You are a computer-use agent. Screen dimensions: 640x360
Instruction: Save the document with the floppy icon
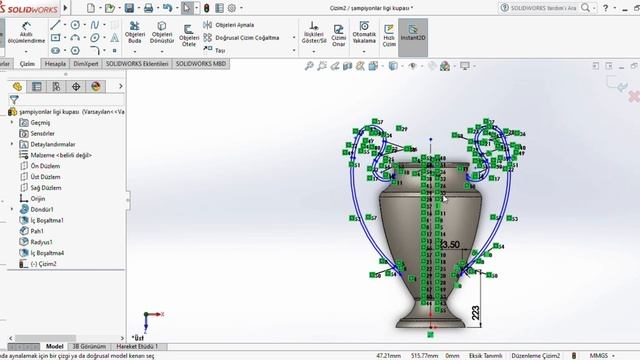tap(129, 8)
